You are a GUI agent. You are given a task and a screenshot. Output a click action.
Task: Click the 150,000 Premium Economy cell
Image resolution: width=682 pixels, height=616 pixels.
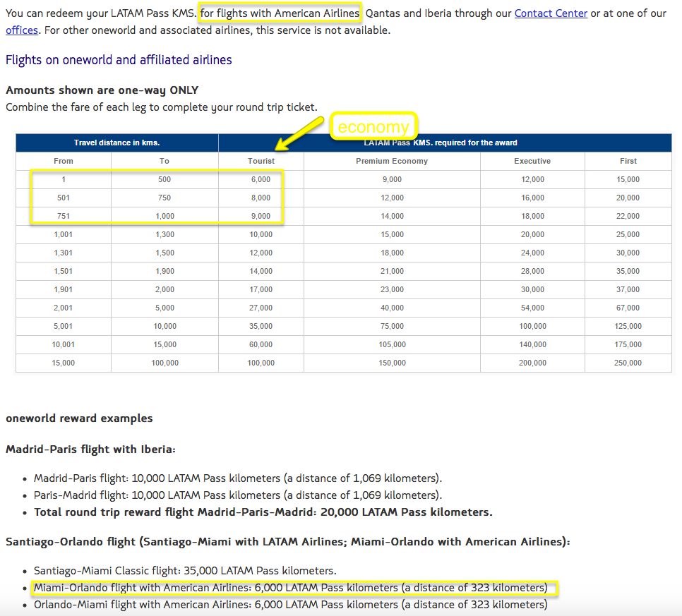(x=392, y=363)
